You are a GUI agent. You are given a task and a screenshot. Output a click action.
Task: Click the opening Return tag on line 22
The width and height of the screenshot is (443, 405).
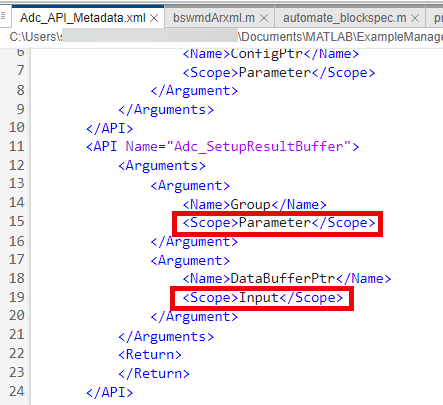150,354
